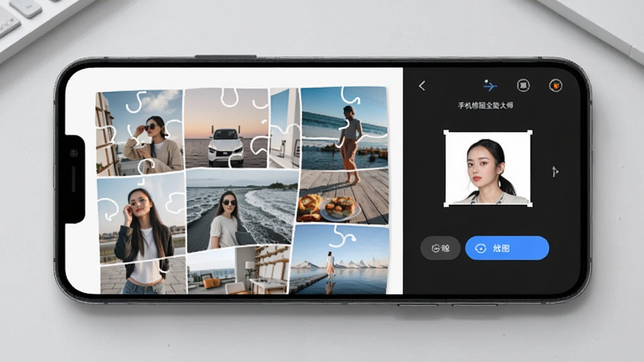The width and height of the screenshot is (644, 362).
Task: Select the woman on mountain lake photo
Action: coord(339,260)
